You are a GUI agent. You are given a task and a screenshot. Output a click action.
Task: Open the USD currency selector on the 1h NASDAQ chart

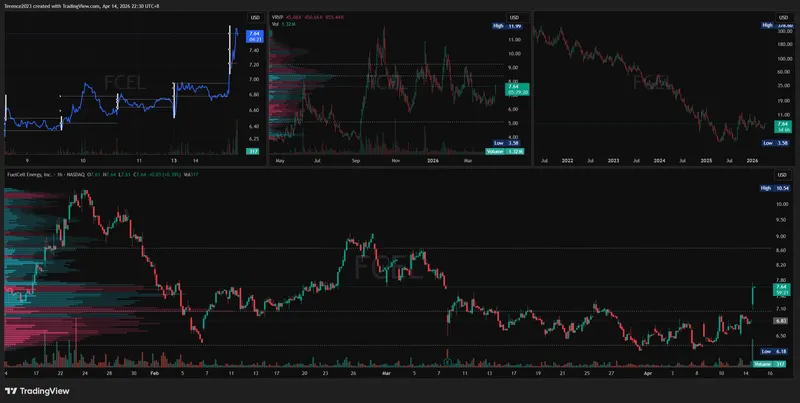tap(782, 175)
